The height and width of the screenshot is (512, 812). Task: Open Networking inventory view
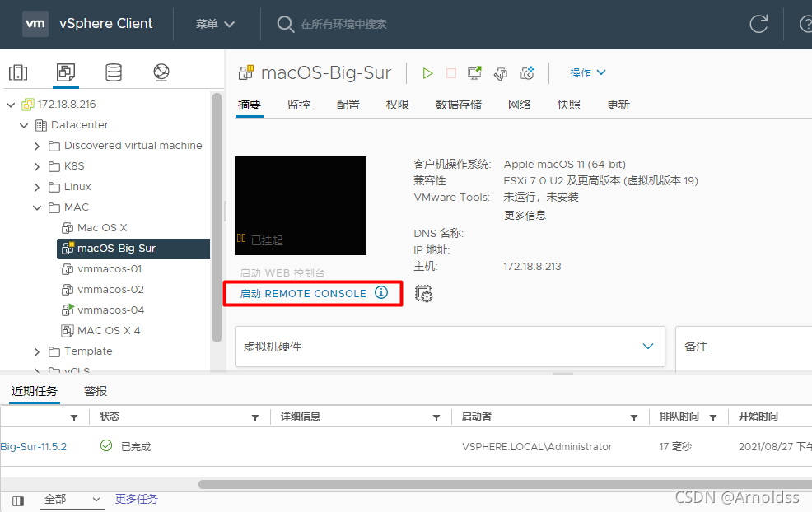pyautogui.click(x=161, y=72)
